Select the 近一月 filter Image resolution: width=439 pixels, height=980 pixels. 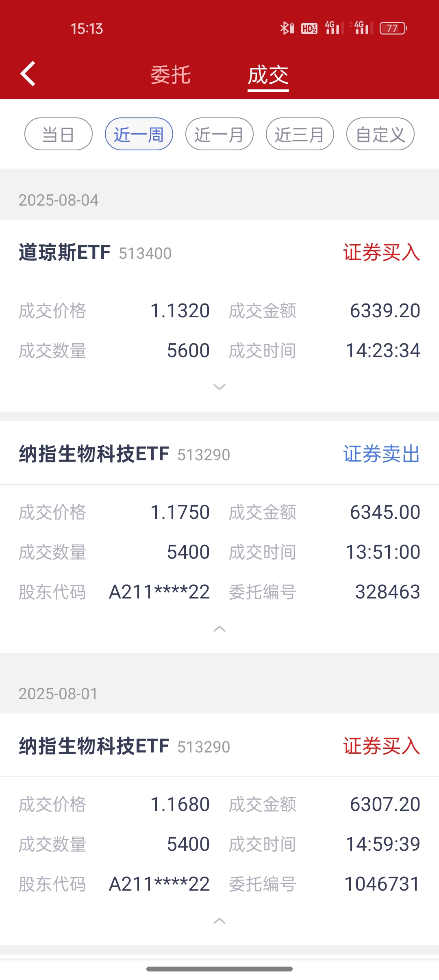point(219,134)
